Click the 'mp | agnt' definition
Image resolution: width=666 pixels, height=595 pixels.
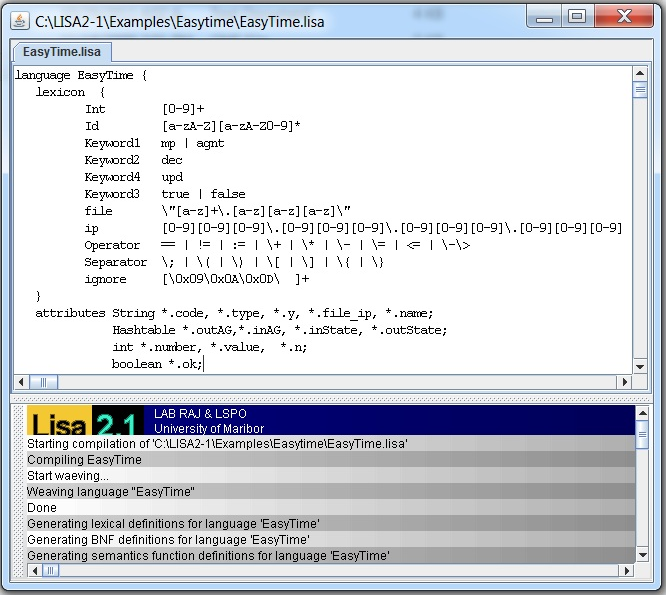click(x=192, y=144)
